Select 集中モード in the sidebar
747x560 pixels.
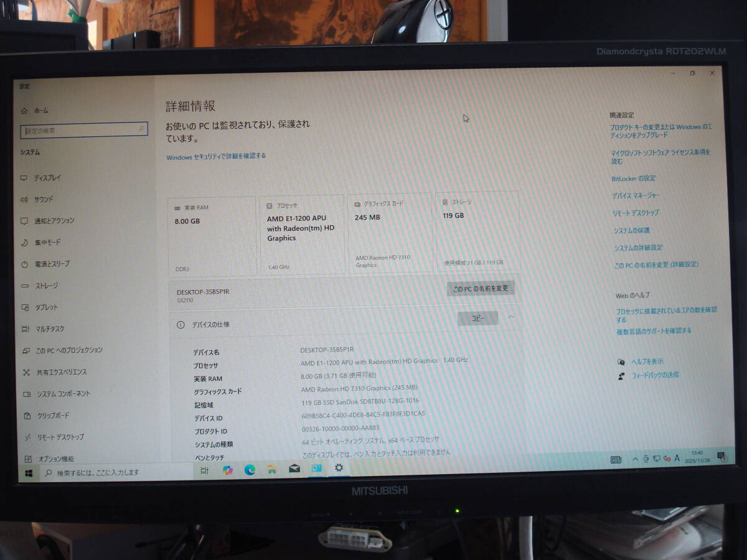pos(41,242)
